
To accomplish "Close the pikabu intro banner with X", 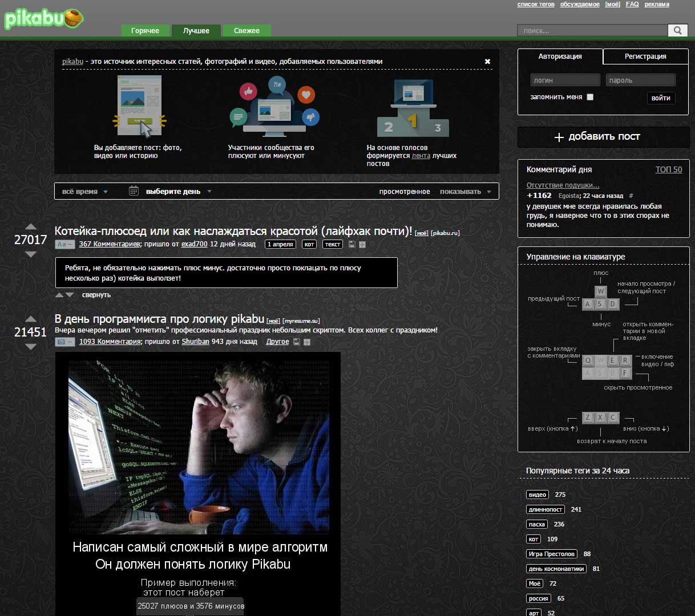I will coord(487,61).
